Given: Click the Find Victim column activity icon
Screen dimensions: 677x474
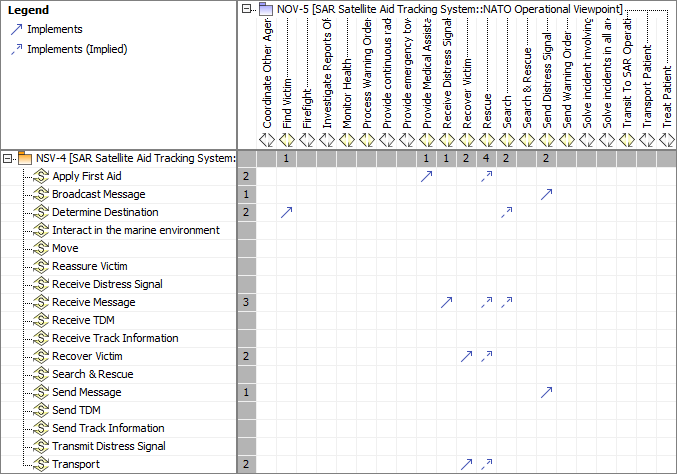Looking at the screenshot, I should click(x=287, y=140).
